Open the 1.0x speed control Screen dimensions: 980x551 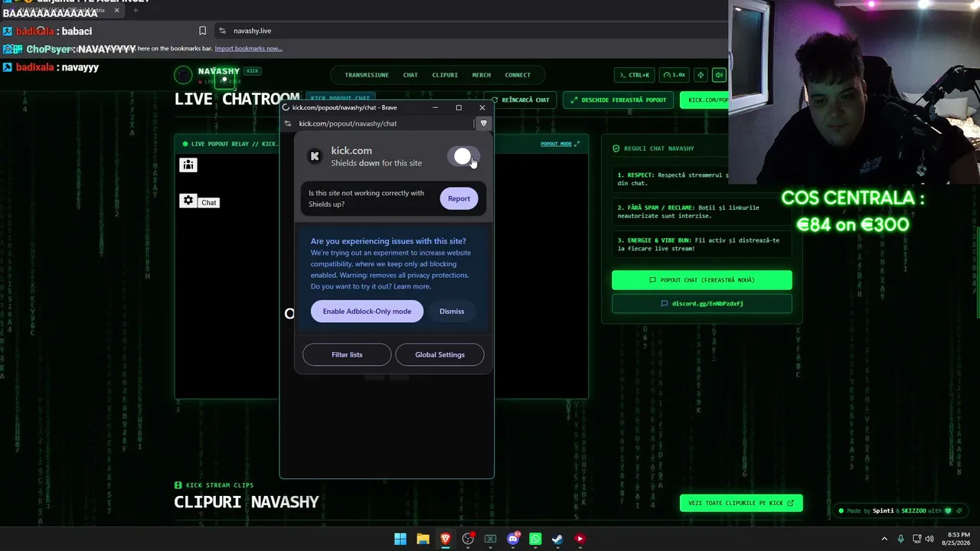click(x=675, y=75)
